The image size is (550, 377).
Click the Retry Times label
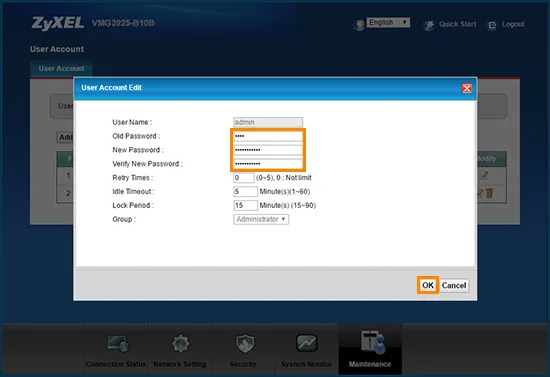133,178
